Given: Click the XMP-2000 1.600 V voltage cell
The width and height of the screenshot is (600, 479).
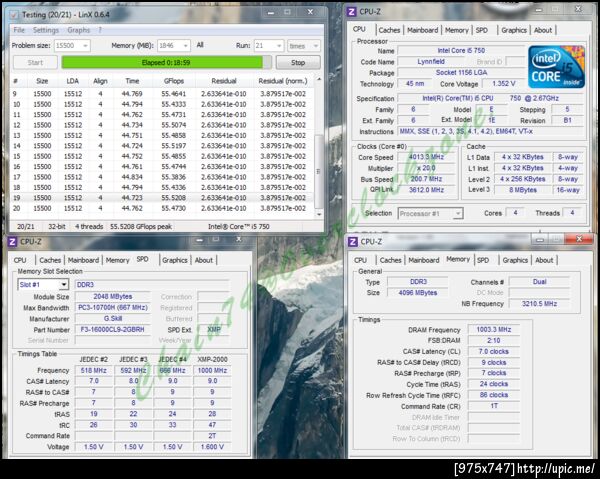Looking at the screenshot, I should (x=212, y=447).
